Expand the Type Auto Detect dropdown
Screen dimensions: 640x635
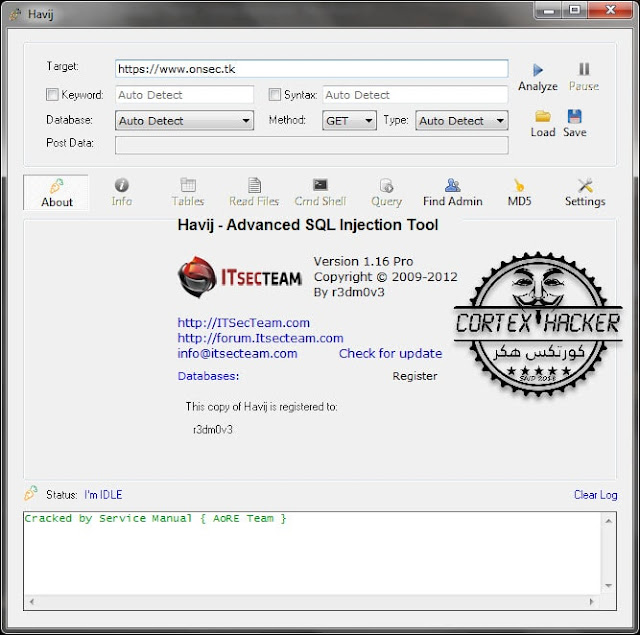[462, 120]
